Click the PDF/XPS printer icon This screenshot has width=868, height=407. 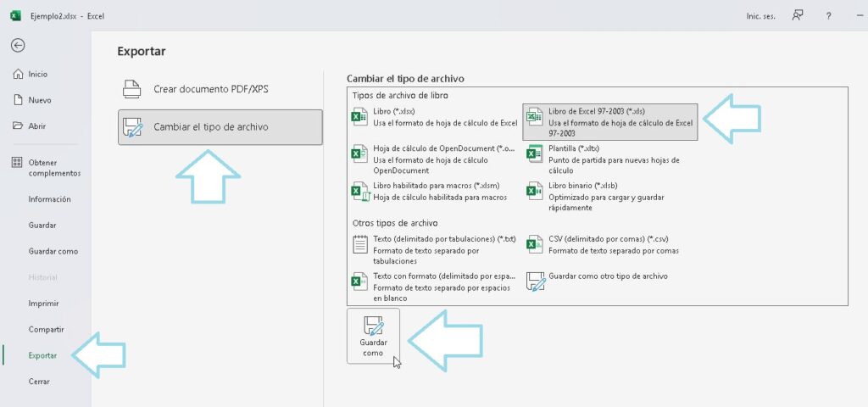131,88
